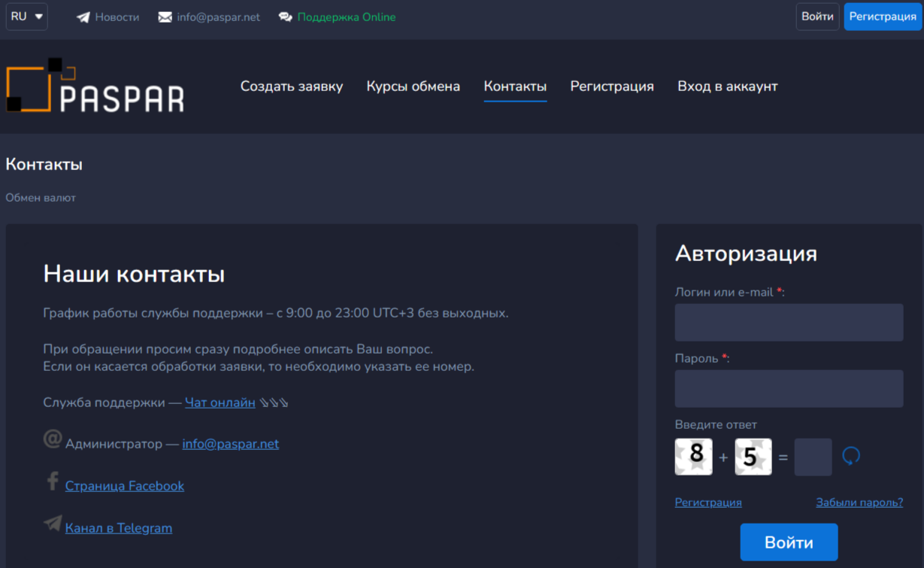Viewport: 924px width, 568px height.
Task: Click the Telegram icon beside Канал в Telegram
Action: [x=53, y=524]
